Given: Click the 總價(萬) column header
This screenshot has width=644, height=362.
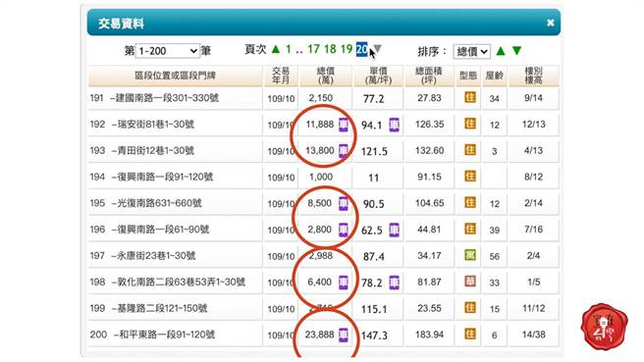Looking at the screenshot, I should pyautogui.click(x=325, y=76).
